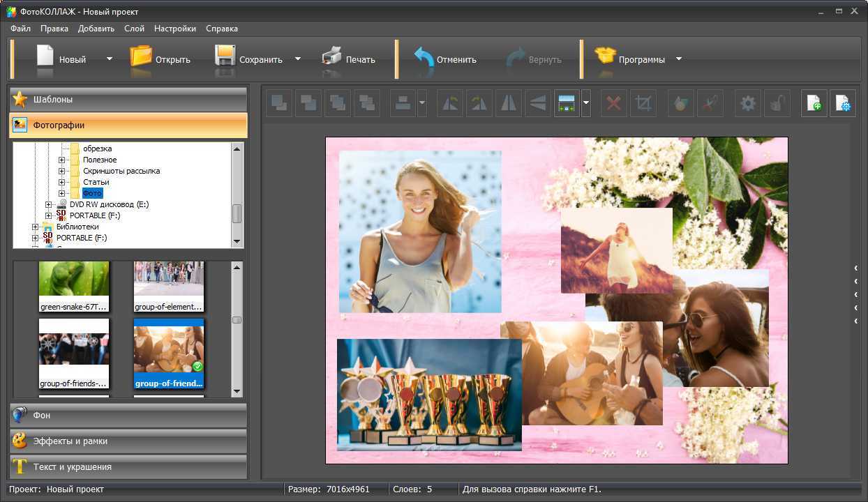Open the Слой menu
This screenshot has width=868, height=502.
coord(134,29)
